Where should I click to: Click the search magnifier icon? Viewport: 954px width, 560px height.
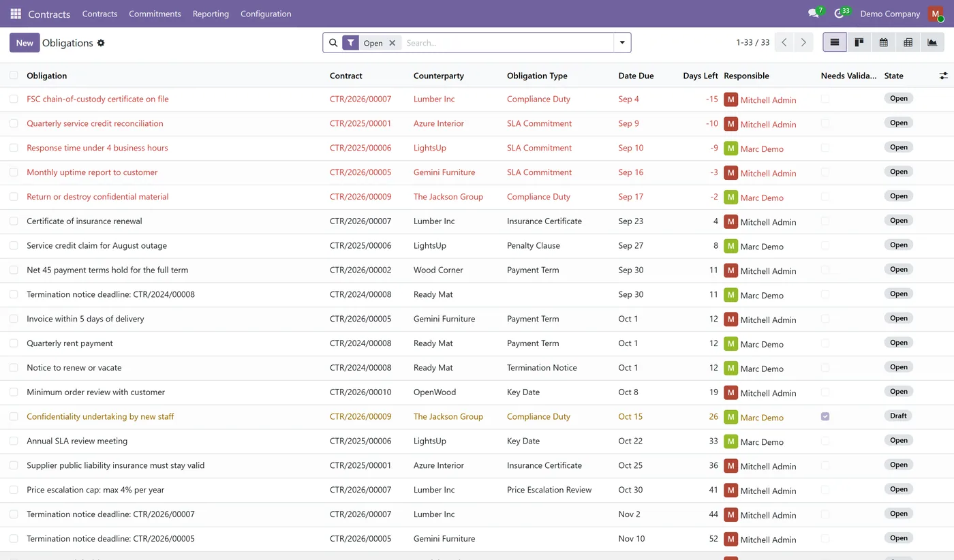[333, 43]
